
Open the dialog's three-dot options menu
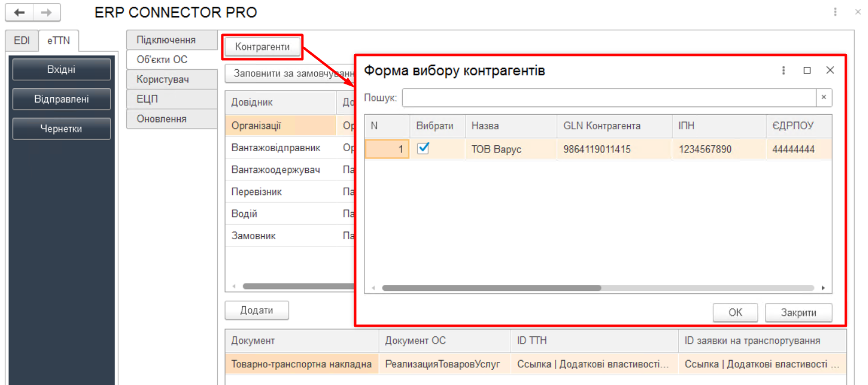pos(784,70)
